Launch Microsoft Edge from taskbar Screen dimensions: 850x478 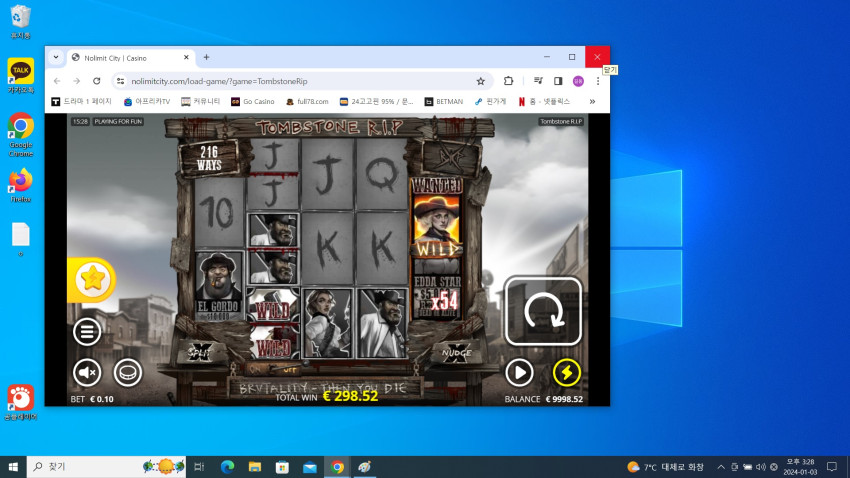click(227, 467)
